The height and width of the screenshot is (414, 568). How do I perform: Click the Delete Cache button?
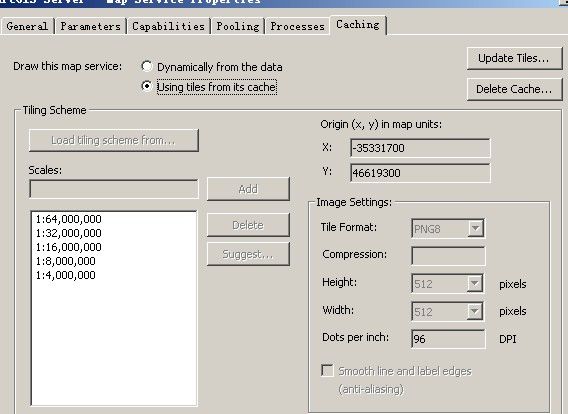coord(514,89)
